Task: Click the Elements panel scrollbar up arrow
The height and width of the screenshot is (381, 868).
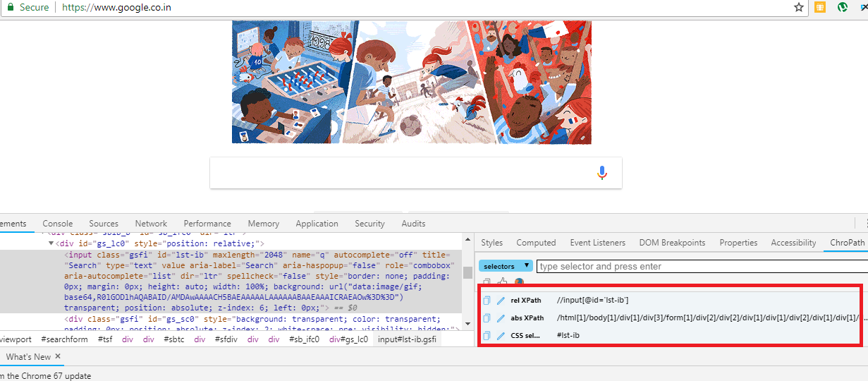Action: [466, 238]
